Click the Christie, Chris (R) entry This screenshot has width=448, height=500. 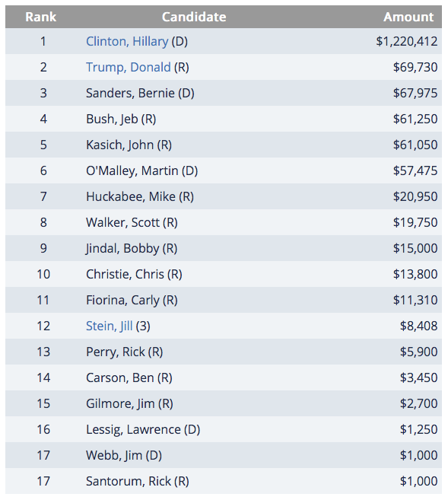[134, 274]
